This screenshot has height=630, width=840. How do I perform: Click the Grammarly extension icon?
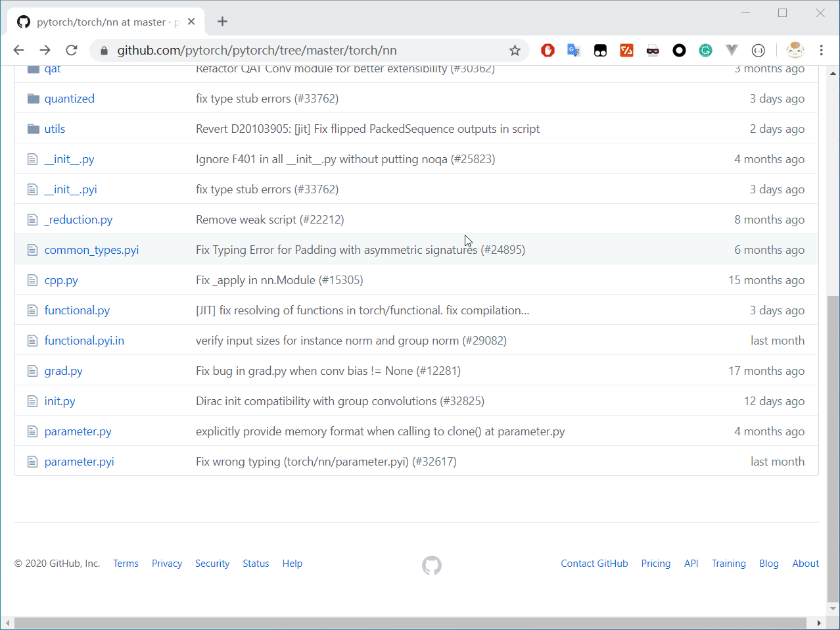705,51
